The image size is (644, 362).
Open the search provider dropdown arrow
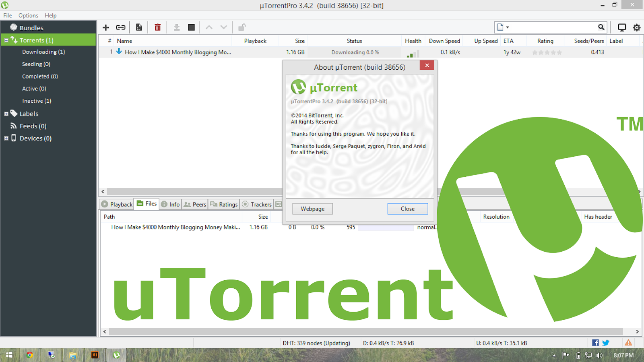(508, 27)
